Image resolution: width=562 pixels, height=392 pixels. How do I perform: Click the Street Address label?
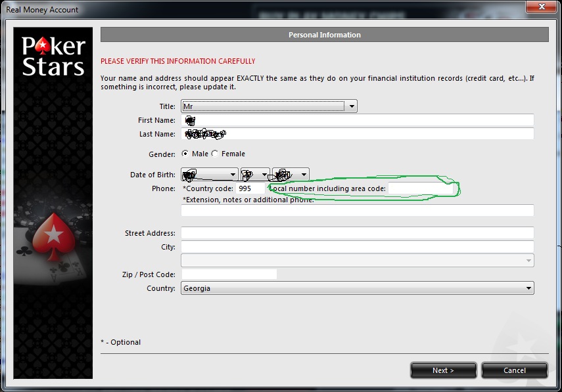[150, 233]
